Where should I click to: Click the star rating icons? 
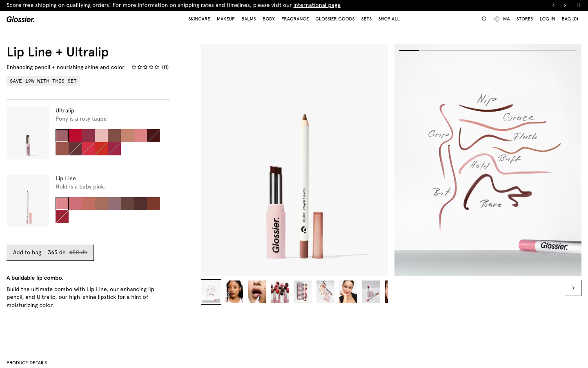coord(145,67)
